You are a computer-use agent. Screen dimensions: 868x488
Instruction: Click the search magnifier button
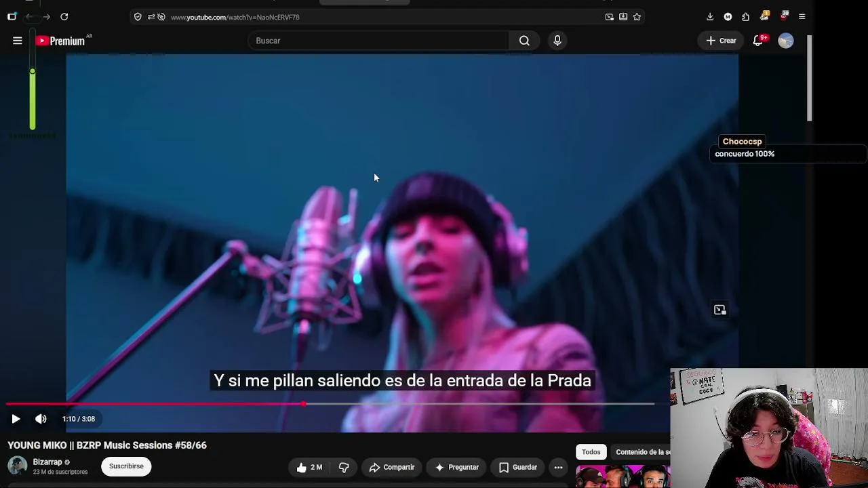[x=524, y=41]
